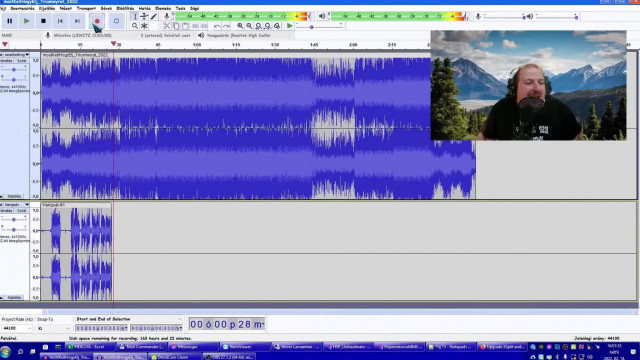This screenshot has height=360, width=640.
Task: Open the Windows Start button
Action: coord(6,351)
